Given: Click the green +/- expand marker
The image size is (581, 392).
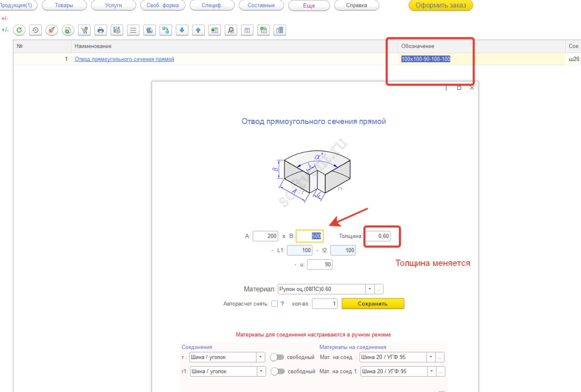Looking at the screenshot, I should (x=5, y=30).
